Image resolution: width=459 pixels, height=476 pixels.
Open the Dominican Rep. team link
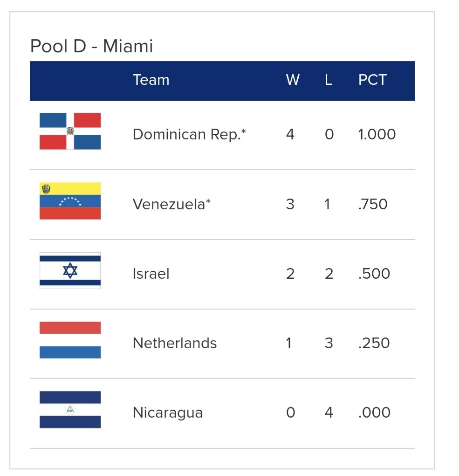tap(189, 134)
